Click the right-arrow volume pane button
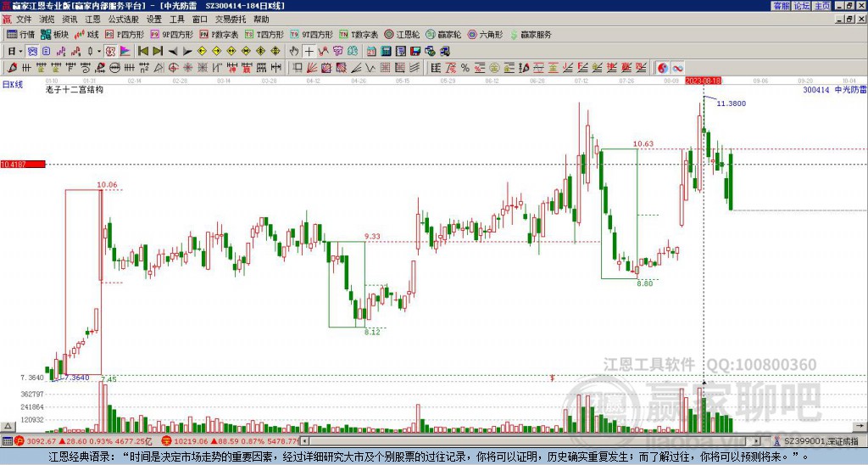 pyautogui.click(x=860, y=426)
